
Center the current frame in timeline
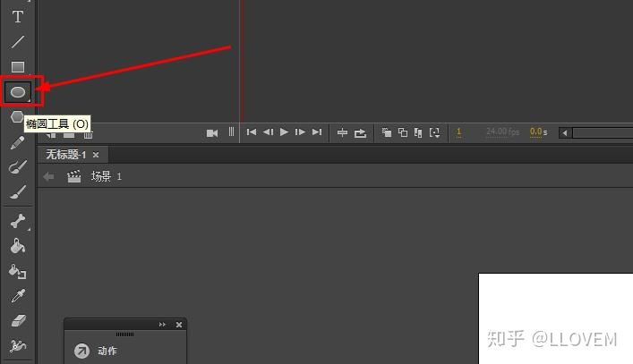(x=342, y=132)
